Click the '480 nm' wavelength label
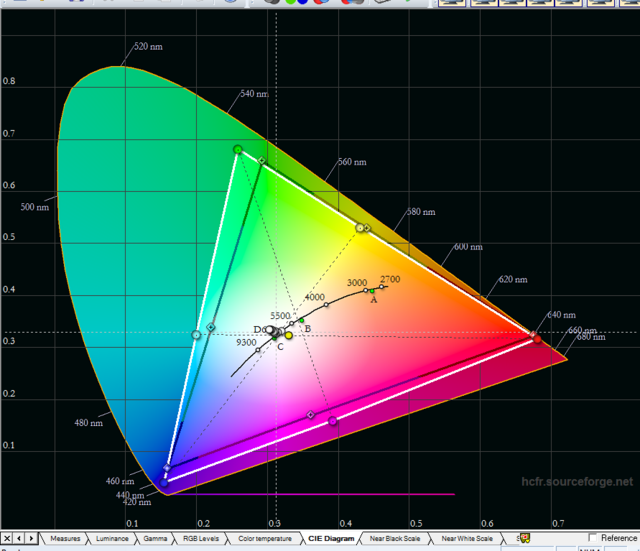 coord(89,423)
